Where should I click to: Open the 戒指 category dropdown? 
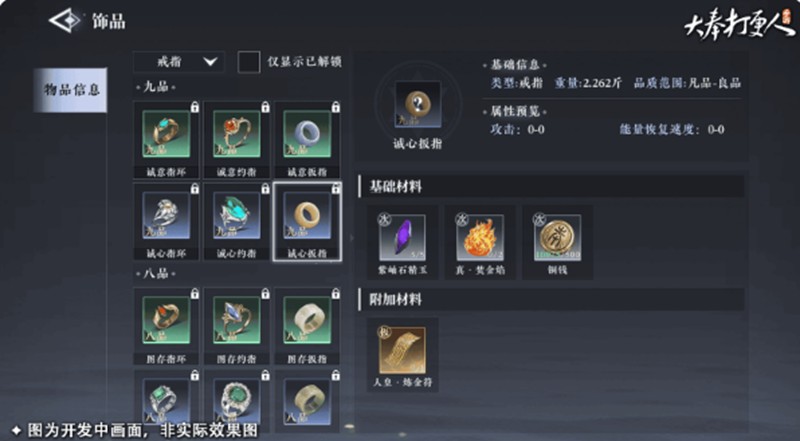[179, 62]
